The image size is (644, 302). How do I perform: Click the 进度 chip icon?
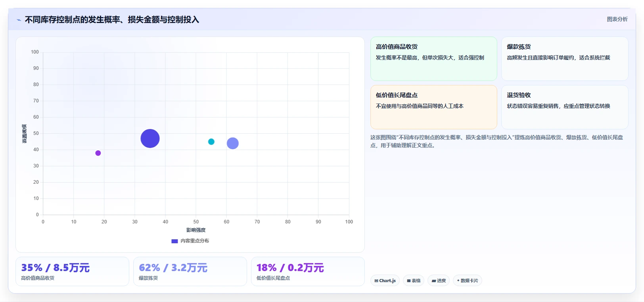pos(434,281)
